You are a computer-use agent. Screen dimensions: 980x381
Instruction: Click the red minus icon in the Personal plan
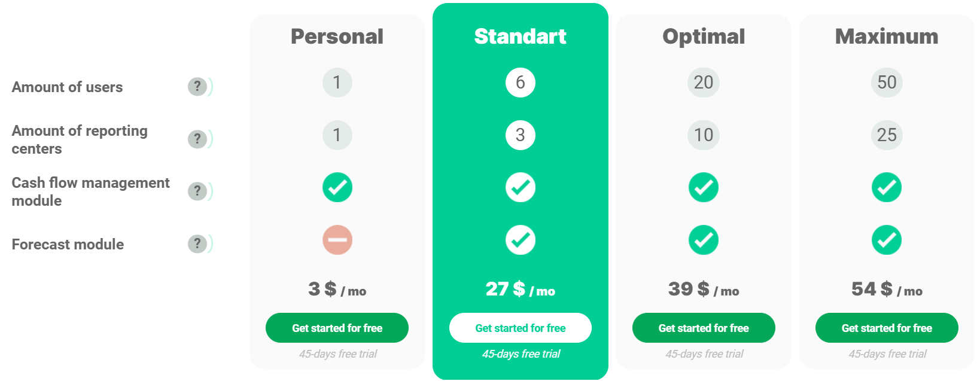click(337, 240)
